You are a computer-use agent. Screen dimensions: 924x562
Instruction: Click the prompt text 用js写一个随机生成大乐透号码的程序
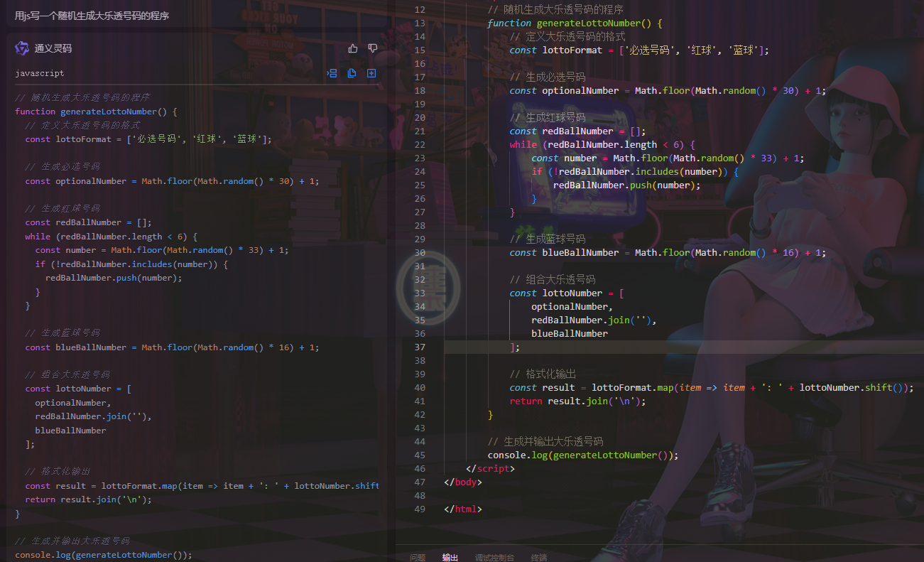(92, 16)
